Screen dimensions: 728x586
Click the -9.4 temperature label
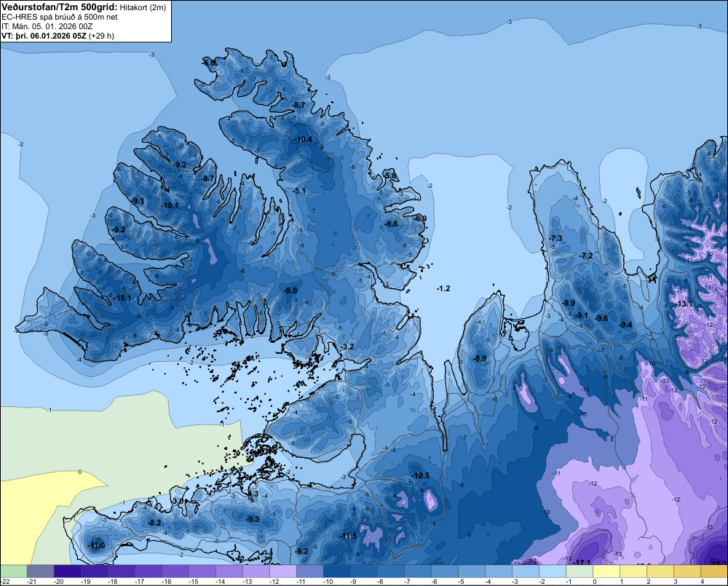click(625, 325)
